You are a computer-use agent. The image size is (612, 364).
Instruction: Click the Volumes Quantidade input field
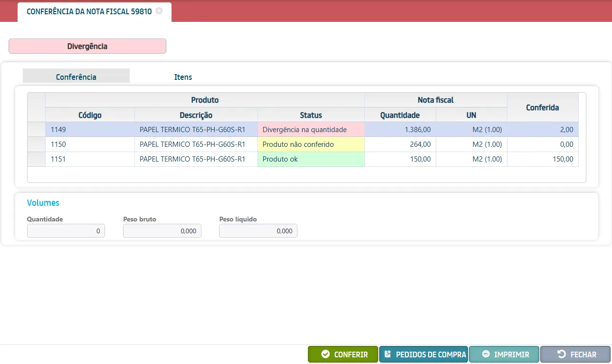[66, 231]
